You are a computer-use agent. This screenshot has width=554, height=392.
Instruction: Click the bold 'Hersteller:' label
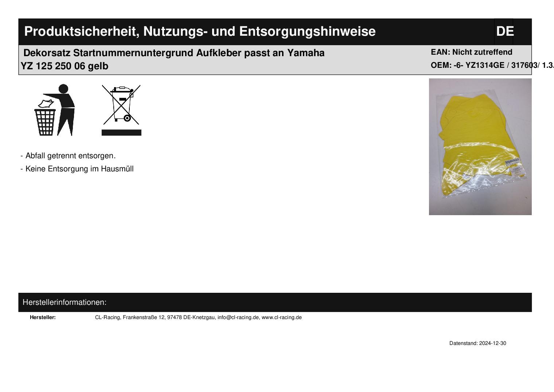(43, 317)
